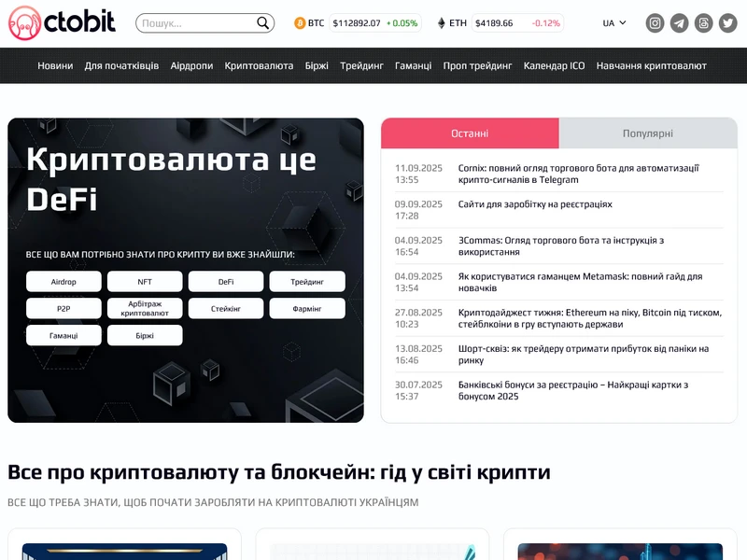Open the Threads social icon

(704, 22)
